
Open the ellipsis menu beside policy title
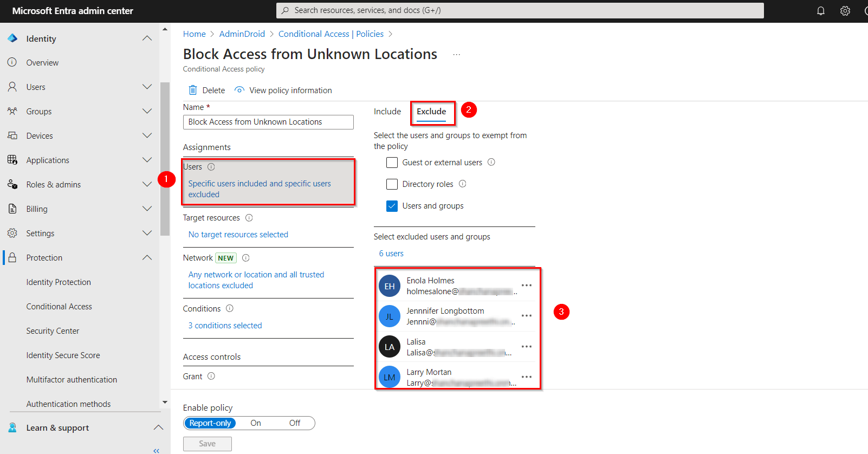(x=457, y=55)
